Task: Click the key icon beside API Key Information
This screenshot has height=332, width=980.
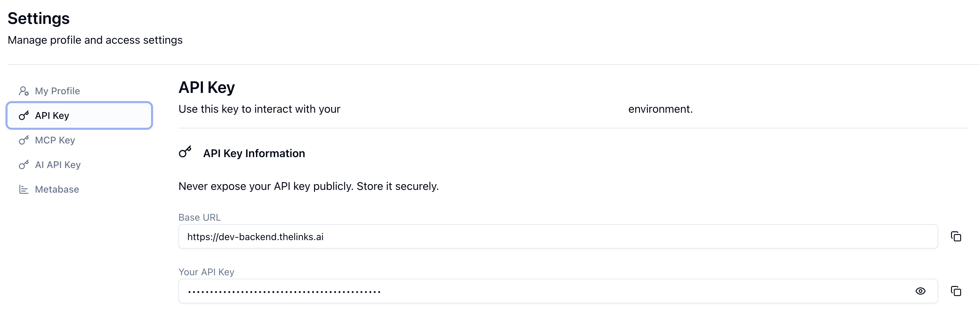Action: (x=185, y=152)
